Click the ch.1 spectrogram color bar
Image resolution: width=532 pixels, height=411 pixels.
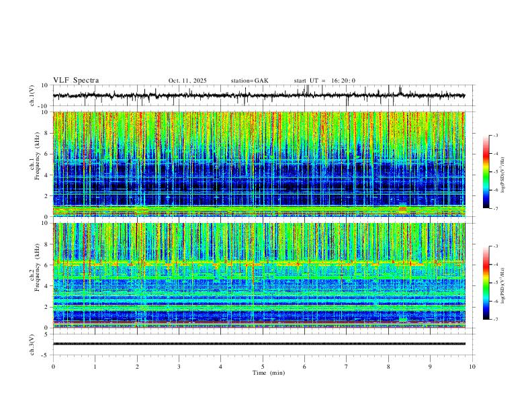click(486, 172)
